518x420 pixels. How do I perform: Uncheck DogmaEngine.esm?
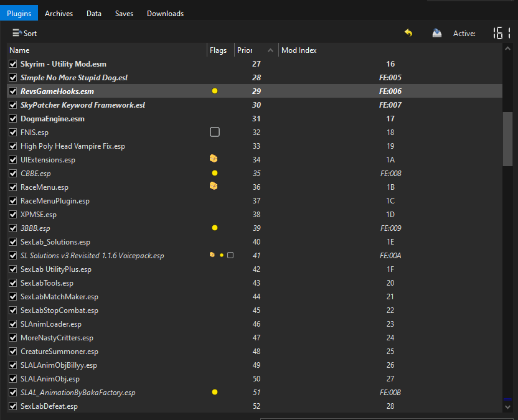[13, 119]
